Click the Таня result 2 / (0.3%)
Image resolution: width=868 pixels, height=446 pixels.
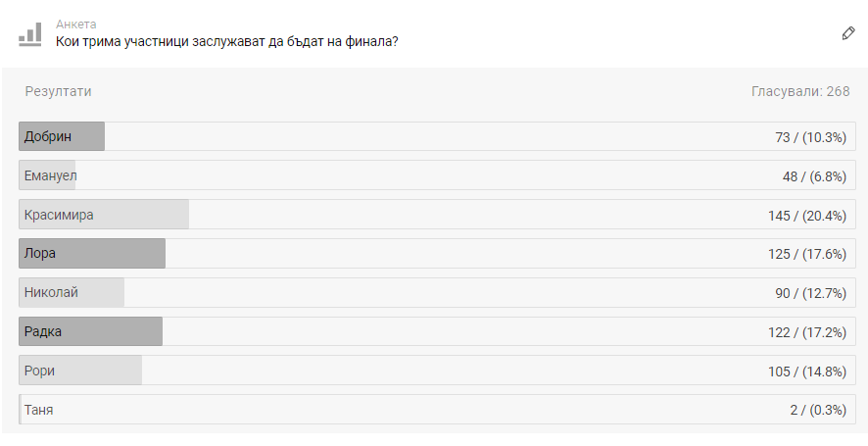click(817, 410)
